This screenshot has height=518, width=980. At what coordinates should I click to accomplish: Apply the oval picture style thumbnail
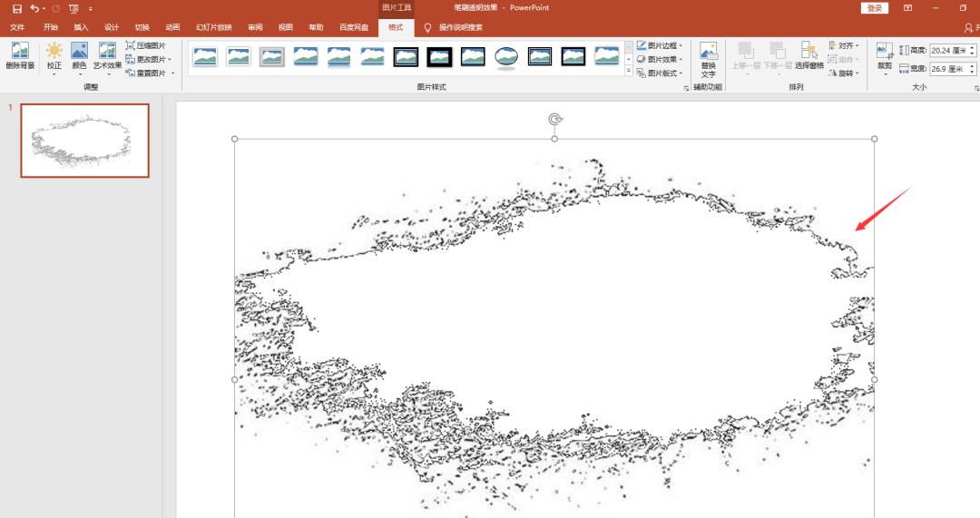pyautogui.click(x=506, y=57)
